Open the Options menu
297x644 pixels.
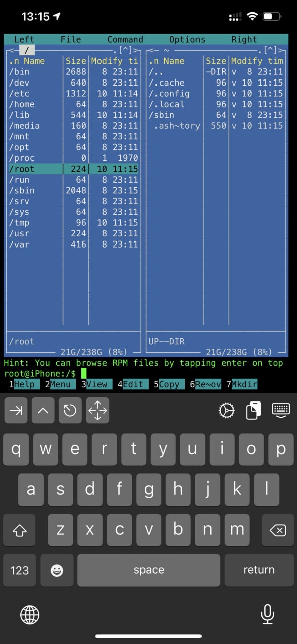(x=187, y=39)
